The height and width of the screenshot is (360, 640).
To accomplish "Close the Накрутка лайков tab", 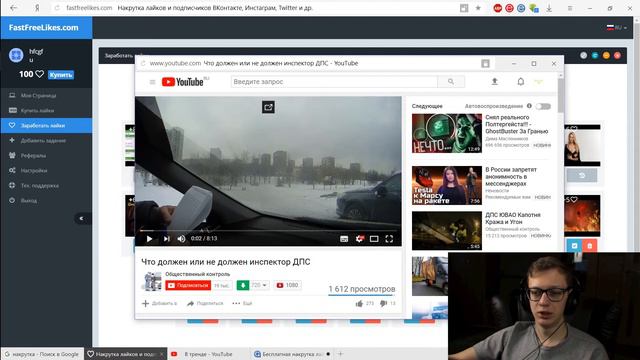I will 162,354.
